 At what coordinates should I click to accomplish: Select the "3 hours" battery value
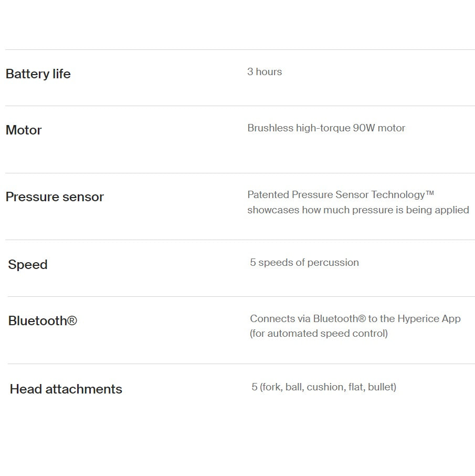click(265, 72)
